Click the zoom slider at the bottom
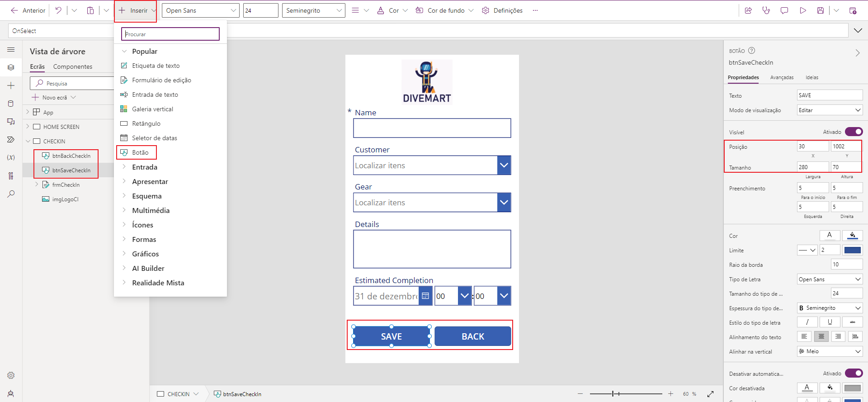The image size is (868, 402). pos(626,394)
